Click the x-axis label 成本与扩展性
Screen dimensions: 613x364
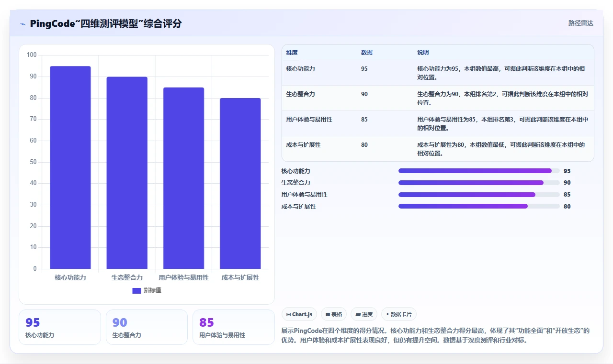point(240,277)
